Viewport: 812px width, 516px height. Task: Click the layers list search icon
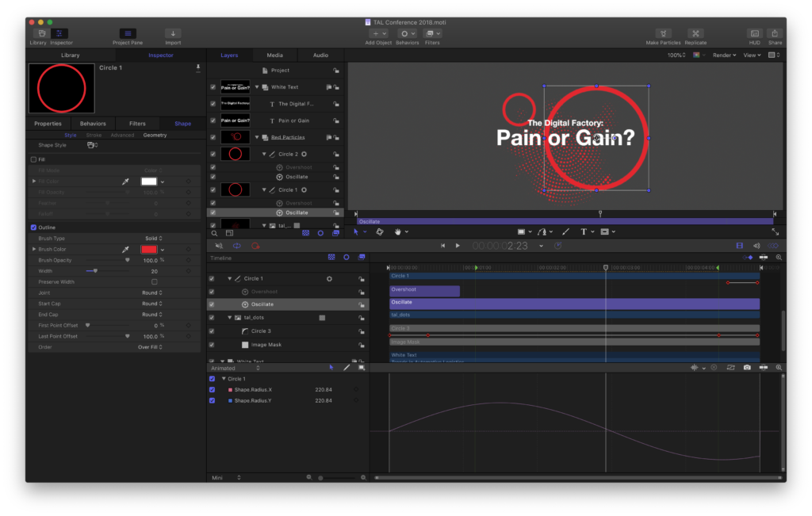point(214,233)
